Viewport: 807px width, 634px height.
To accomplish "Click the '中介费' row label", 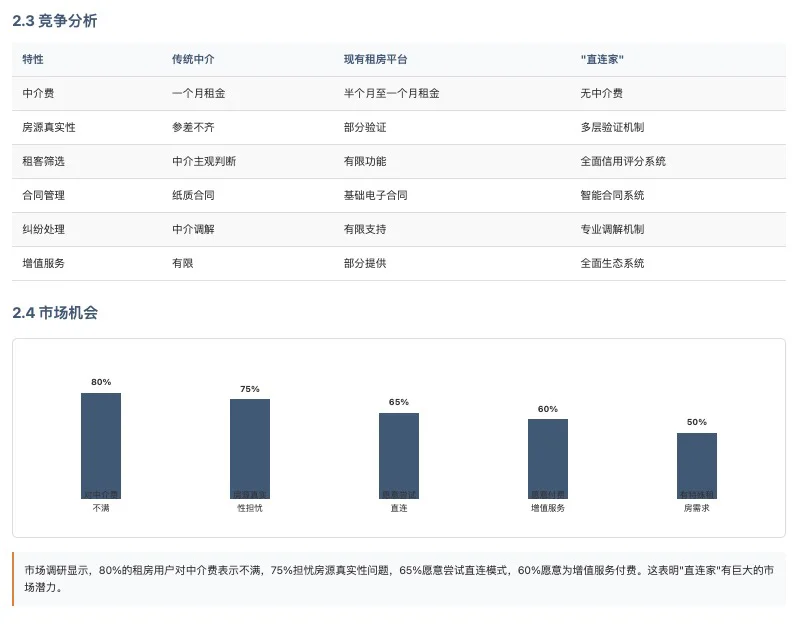I will pyautogui.click(x=38, y=93).
